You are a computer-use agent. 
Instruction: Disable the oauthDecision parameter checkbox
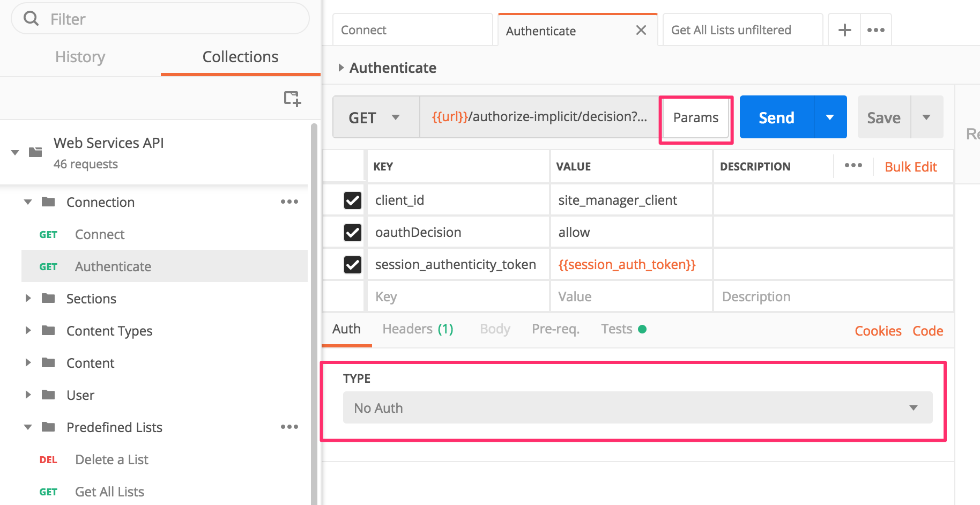pyautogui.click(x=352, y=233)
